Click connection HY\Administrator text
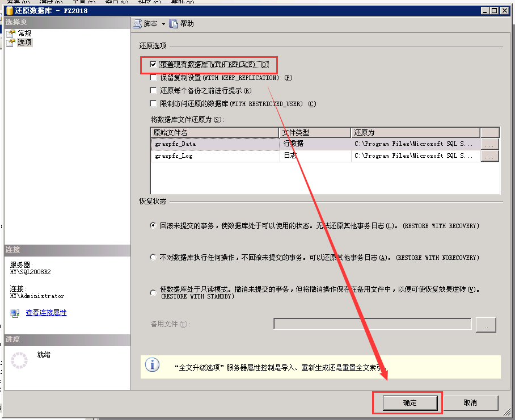Screen dimensions: 515x420 [37, 296]
